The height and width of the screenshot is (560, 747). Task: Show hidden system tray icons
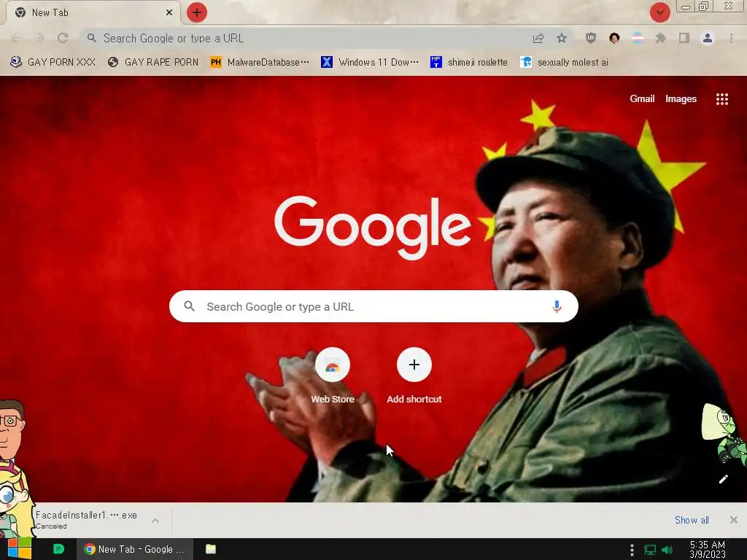pos(632,550)
